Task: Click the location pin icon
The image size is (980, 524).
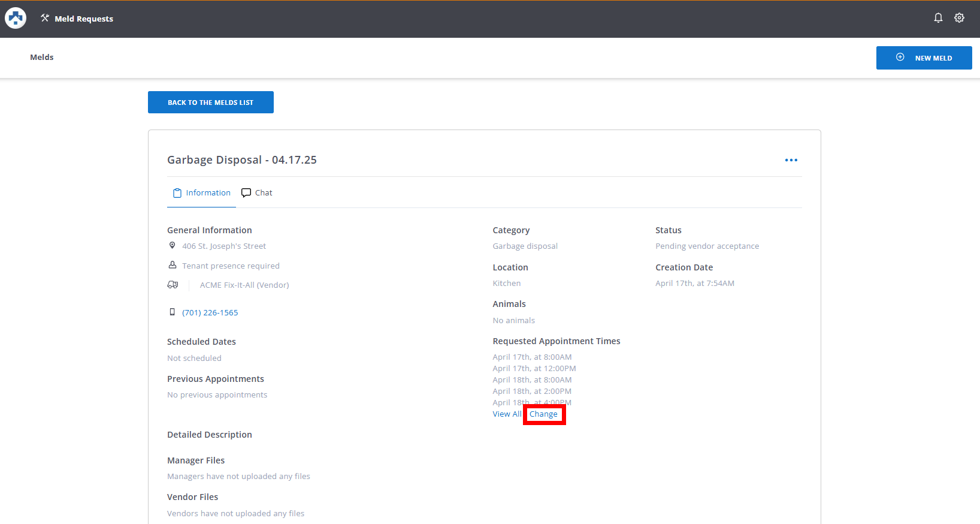Action: tap(172, 246)
